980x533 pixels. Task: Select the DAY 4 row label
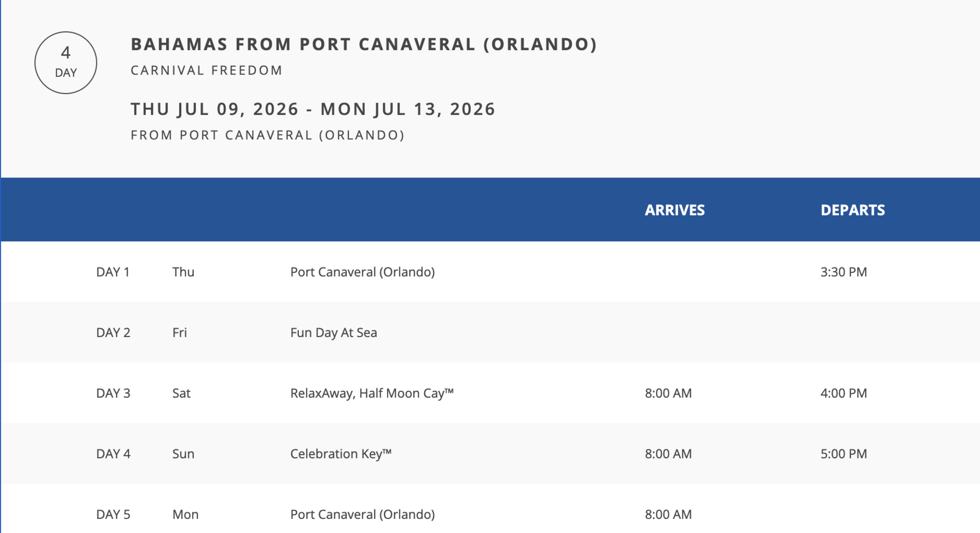tap(113, 454)
